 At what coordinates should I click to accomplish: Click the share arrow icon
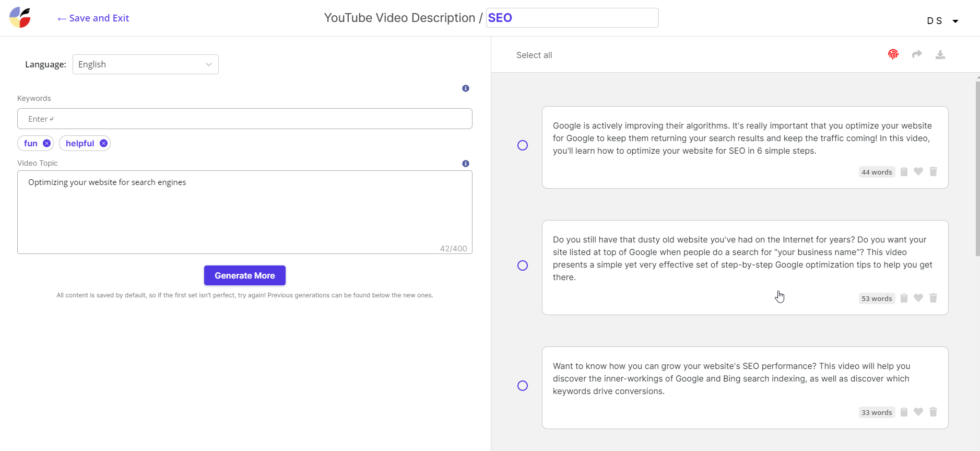[x=917, y=54]
